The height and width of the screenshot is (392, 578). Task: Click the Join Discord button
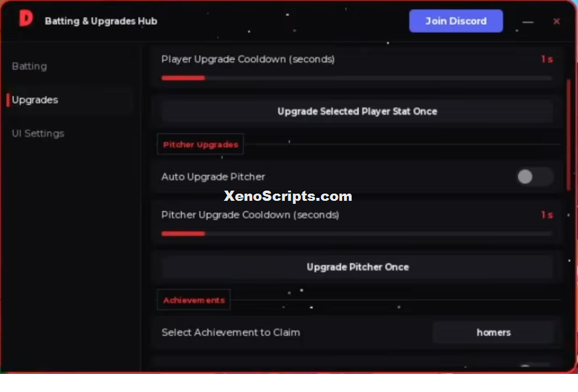[x=456, y=21]
